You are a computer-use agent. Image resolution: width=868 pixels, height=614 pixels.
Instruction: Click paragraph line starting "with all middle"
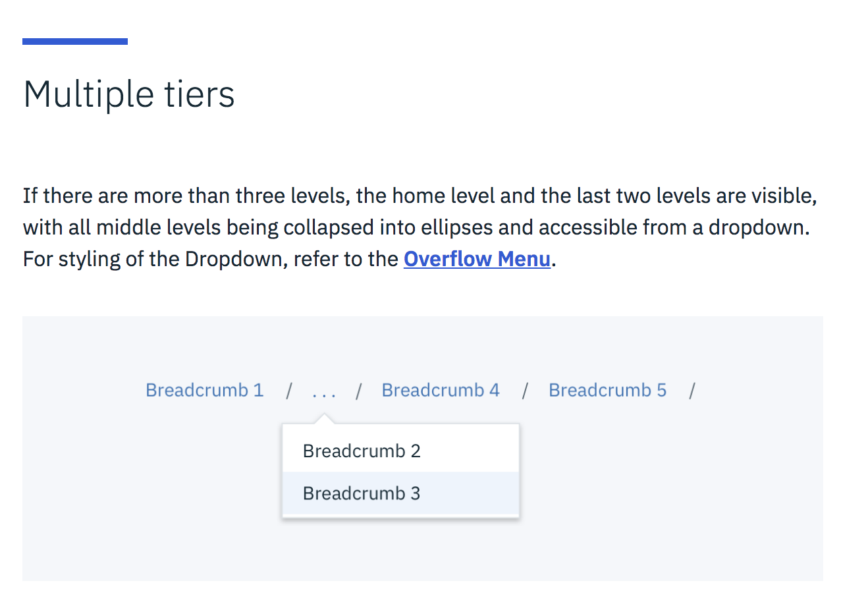click(x=416, y=227)
